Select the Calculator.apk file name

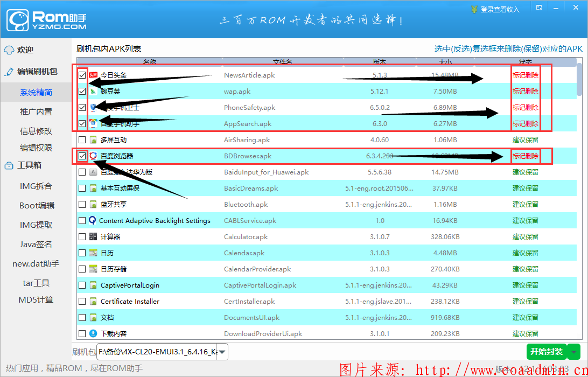tap(246, 237)
